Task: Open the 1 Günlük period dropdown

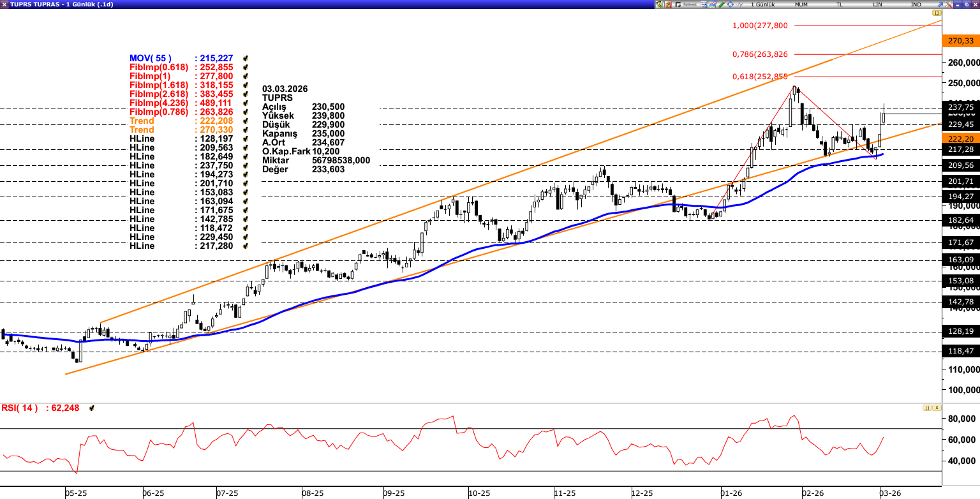Action: [762, 4]
